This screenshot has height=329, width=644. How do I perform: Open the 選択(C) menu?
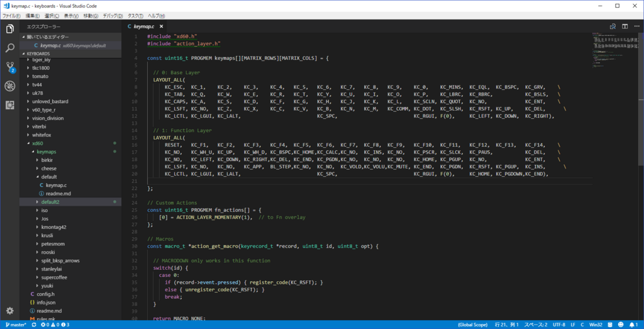(x=52, y=16)
